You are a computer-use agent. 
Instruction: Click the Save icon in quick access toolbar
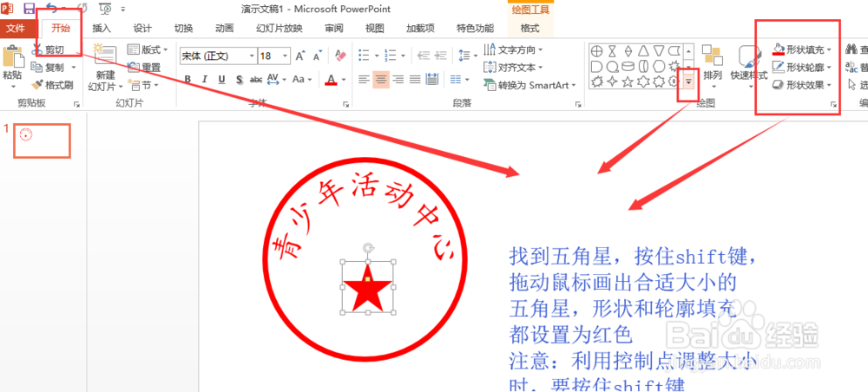point(29,9)
